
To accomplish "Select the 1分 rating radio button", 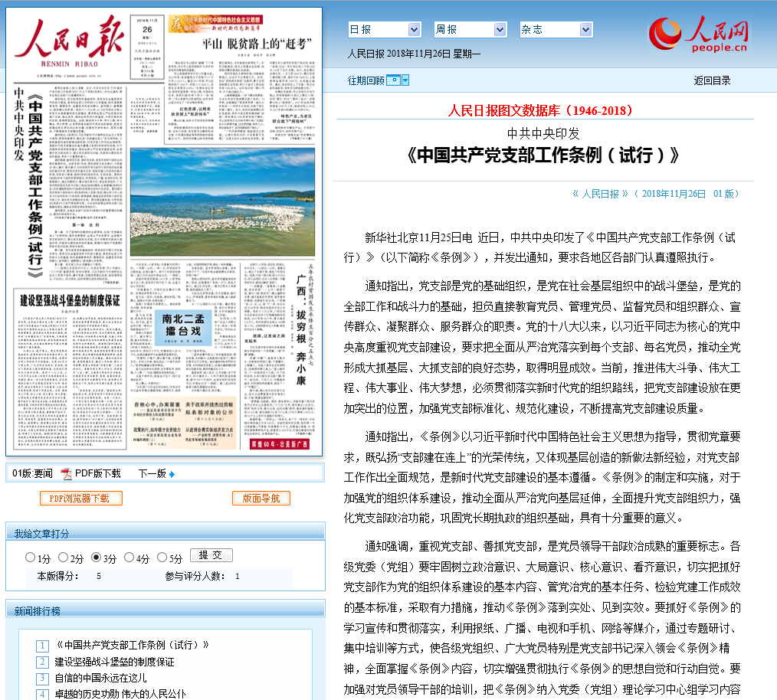I will [31, 558].
